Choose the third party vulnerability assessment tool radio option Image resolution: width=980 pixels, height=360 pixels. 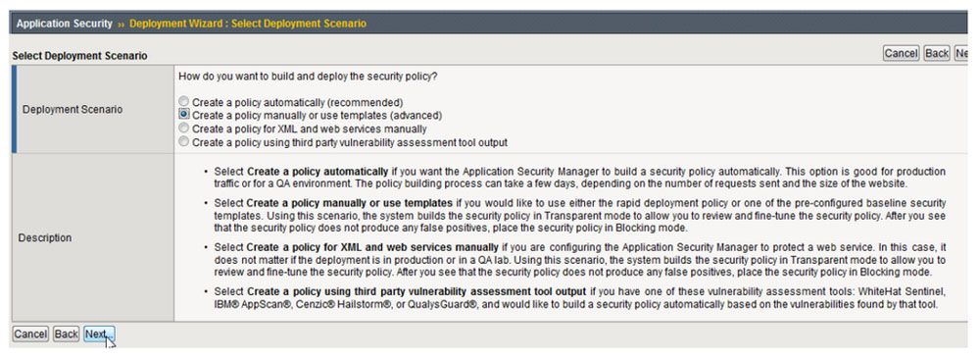[x=184, y=142]
